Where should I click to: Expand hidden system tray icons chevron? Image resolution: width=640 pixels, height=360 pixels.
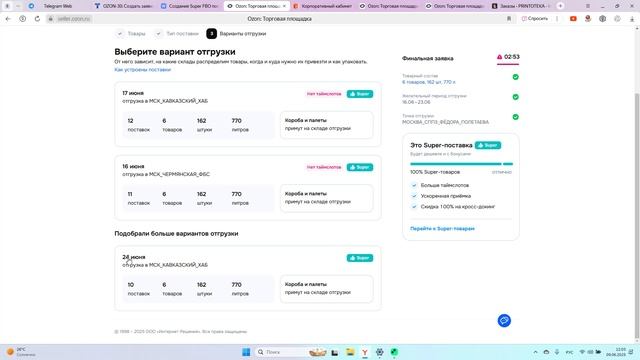pyautogui.click(x=535, y=352)
